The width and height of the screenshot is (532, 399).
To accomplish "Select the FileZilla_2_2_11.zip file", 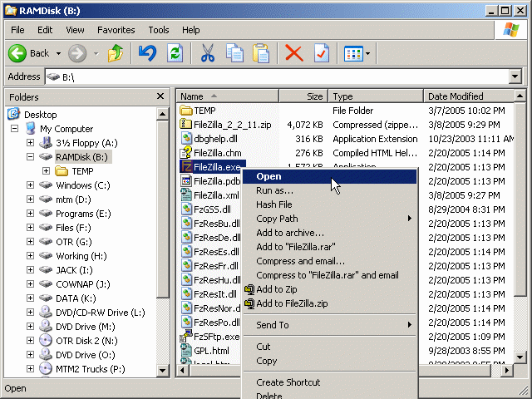I will tap(232, 125).
